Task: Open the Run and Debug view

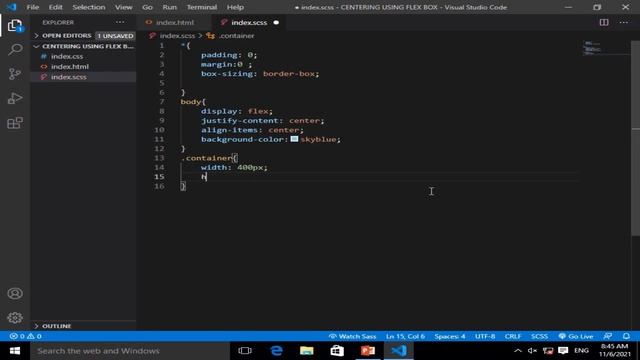Action: [15, 98]
